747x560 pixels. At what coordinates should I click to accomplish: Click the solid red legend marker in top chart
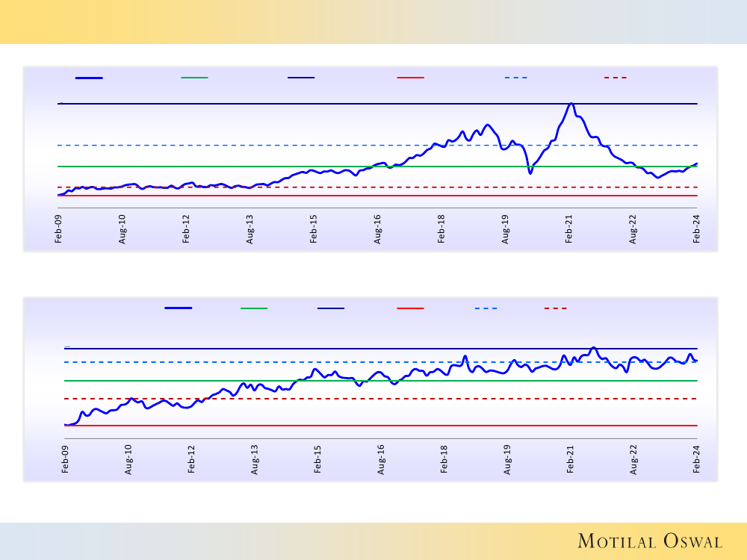[x=410, y=77]
